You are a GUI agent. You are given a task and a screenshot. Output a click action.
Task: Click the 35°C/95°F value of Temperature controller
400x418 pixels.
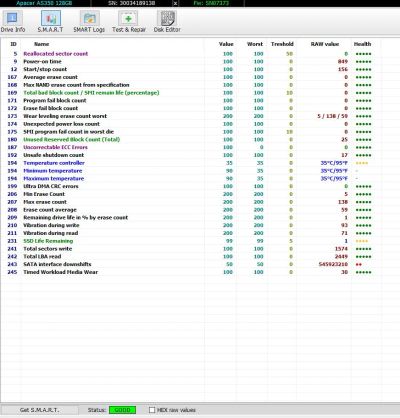(334, 163)
